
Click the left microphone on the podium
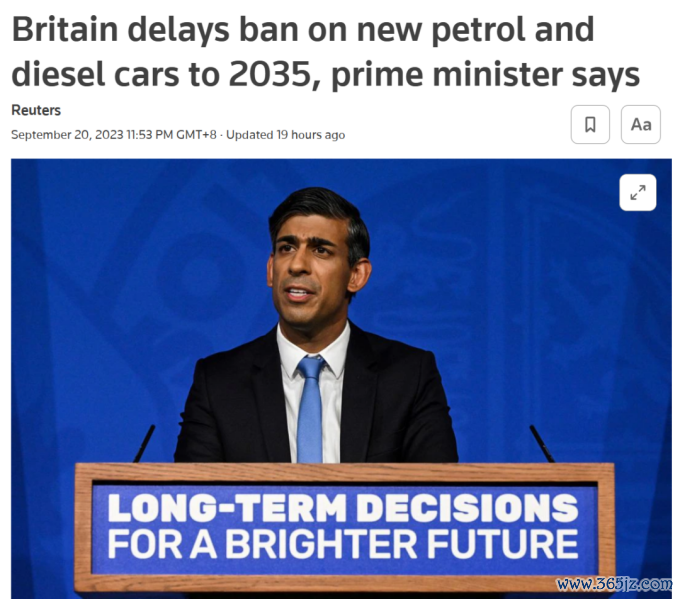point(144,443)
